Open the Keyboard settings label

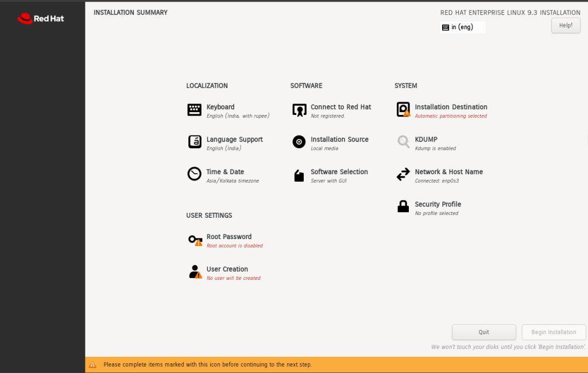(x=220, y=107)
